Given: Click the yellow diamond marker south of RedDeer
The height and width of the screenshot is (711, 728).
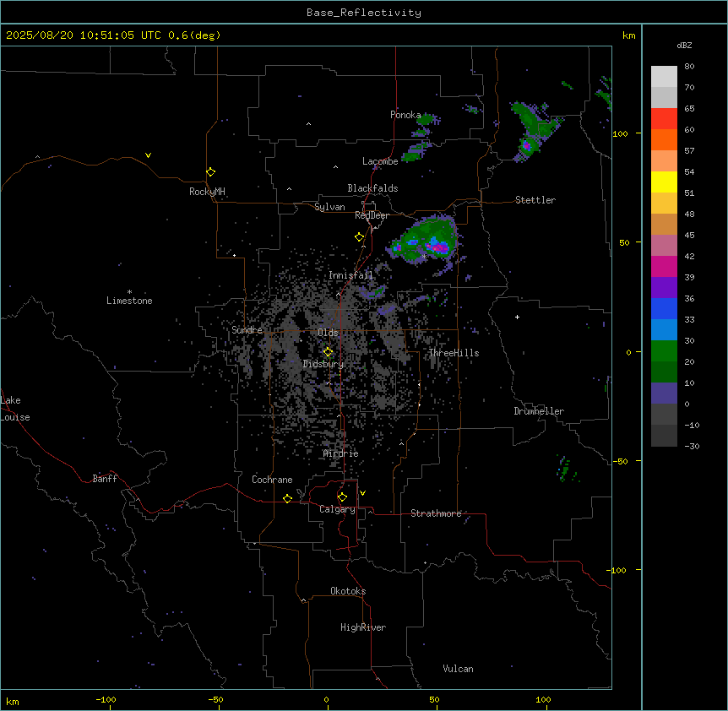Looking at the screenshot, I should (x=360, y=237).
